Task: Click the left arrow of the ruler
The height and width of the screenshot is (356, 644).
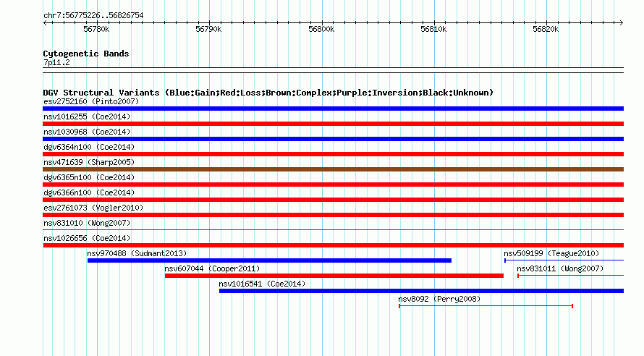Action: [45, 23]
